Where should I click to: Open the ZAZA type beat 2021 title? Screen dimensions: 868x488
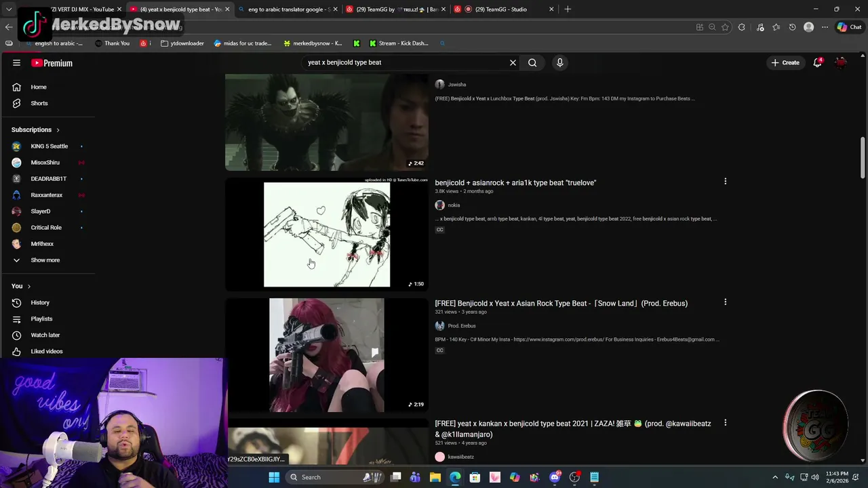573,428
